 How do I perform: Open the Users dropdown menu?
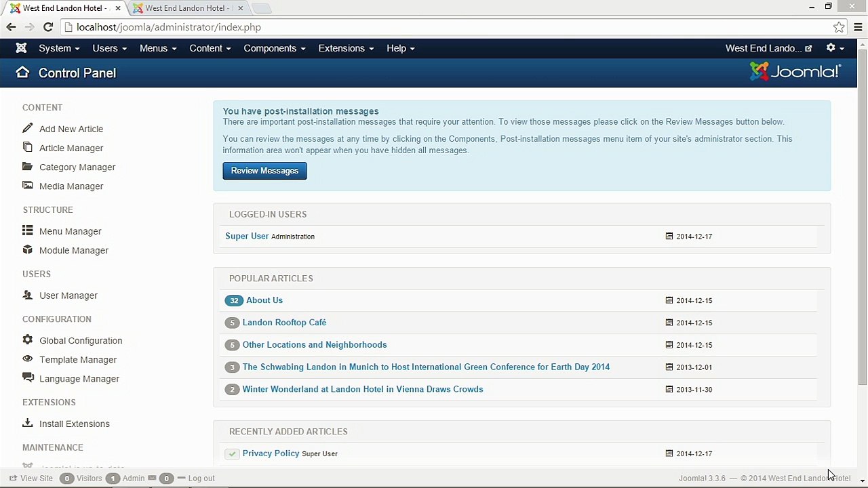[x=109, y=48]
